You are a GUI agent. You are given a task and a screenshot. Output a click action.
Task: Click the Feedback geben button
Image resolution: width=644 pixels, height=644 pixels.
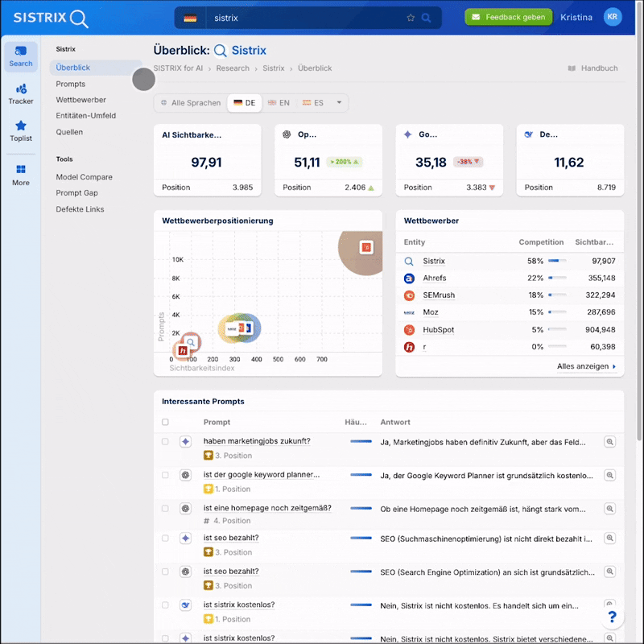pyautogui.click(x=509, y=17)
